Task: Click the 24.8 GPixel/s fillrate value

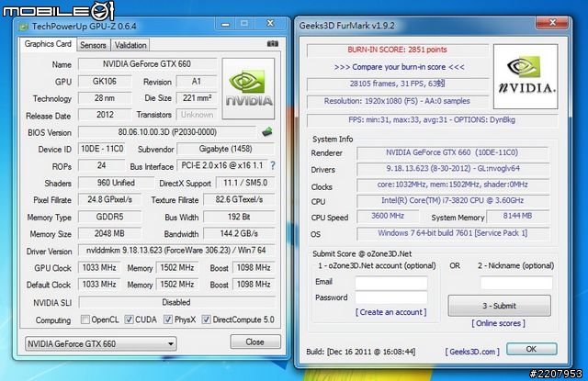Action: click(109, 199)
